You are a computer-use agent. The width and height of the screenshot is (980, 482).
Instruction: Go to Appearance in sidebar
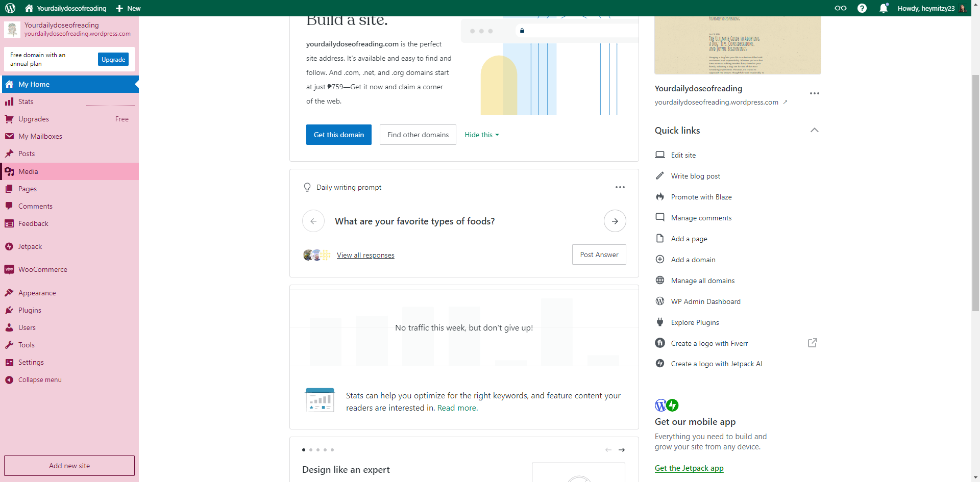click(x=37, y=293)
